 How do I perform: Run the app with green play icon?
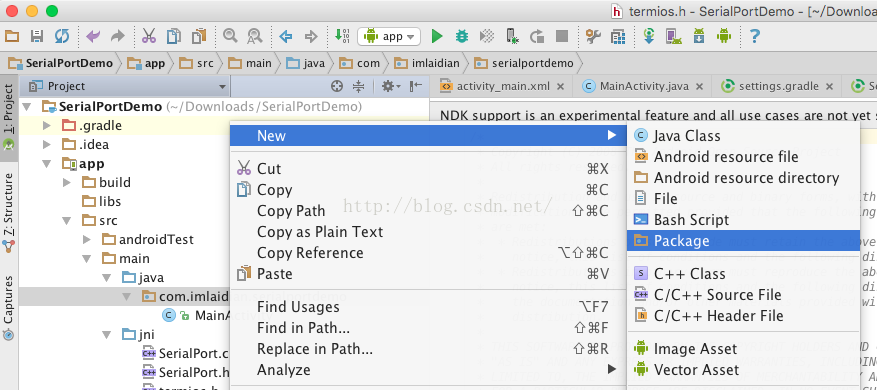tap(437, 37)
